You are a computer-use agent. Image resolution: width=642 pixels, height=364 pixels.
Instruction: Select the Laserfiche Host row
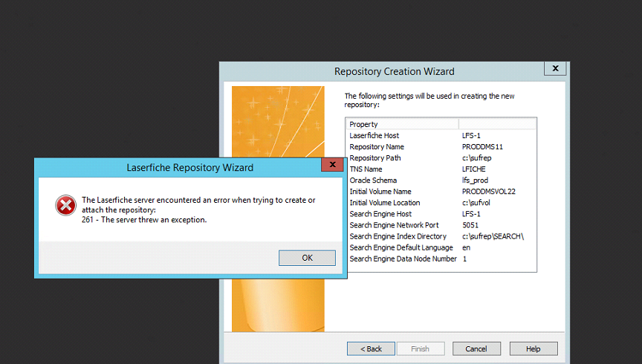point(441,135)
